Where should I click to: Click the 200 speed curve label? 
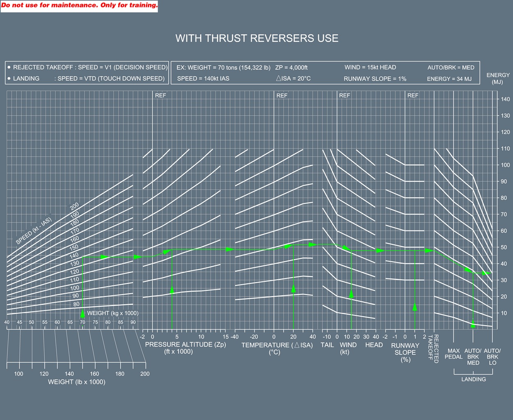click(74, 206)
